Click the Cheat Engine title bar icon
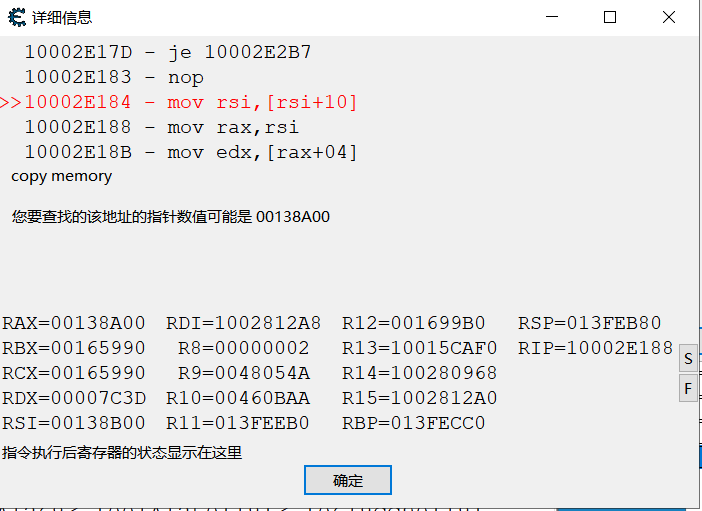 pyautogui.click(x=17, y=17)
